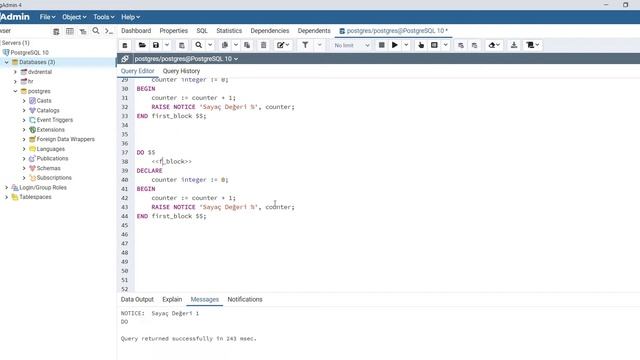Switch to the Dependencies tab

[270, 31]
